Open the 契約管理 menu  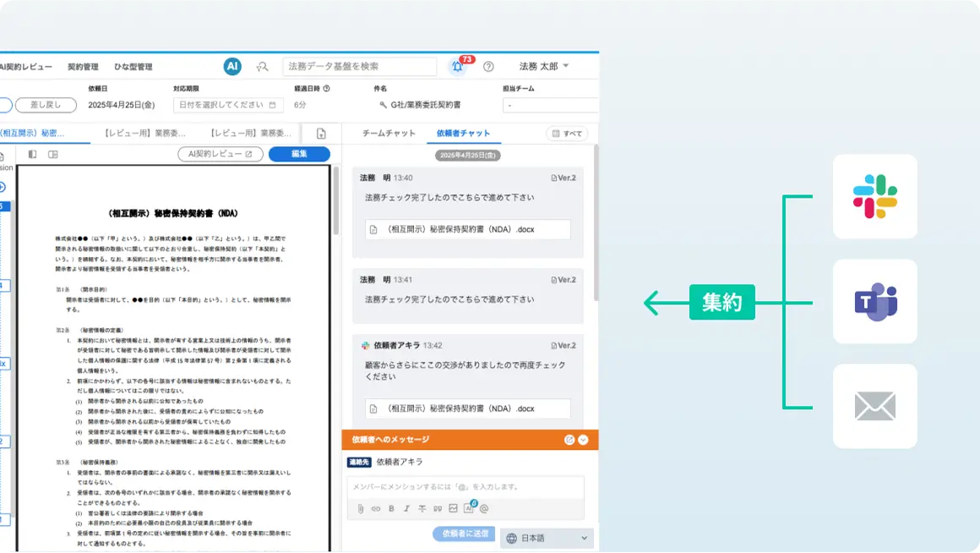(x=83, y=67)
